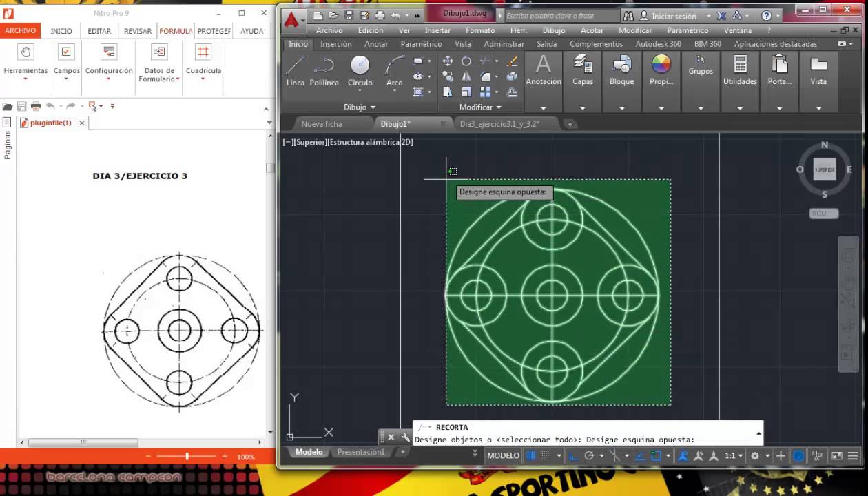Image resolution: width=868 pixels, height=496 pixels.
Task: Select the Move tool in Modificar panel
Action: pos(448,61)
